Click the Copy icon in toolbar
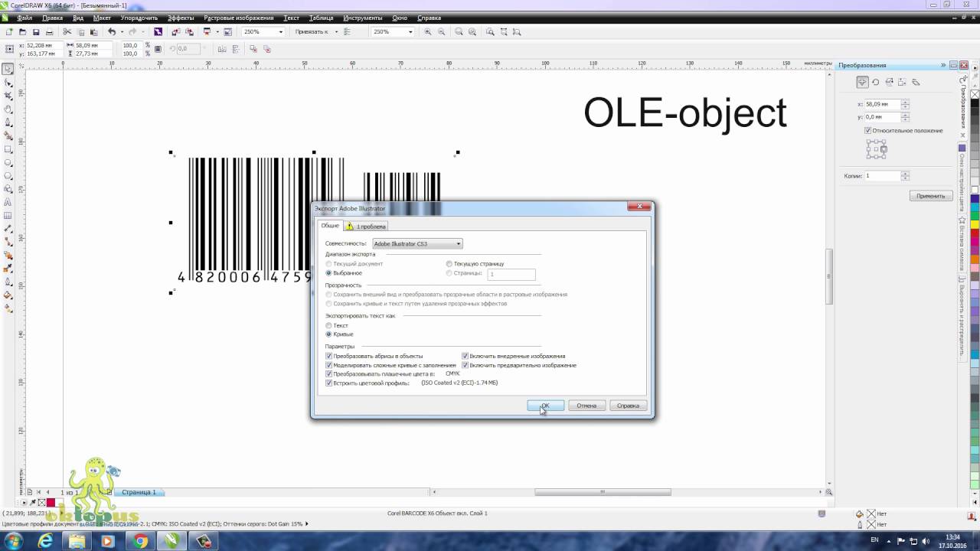The height and width of the screenshot is (551, 980). [x=81, y=32]
